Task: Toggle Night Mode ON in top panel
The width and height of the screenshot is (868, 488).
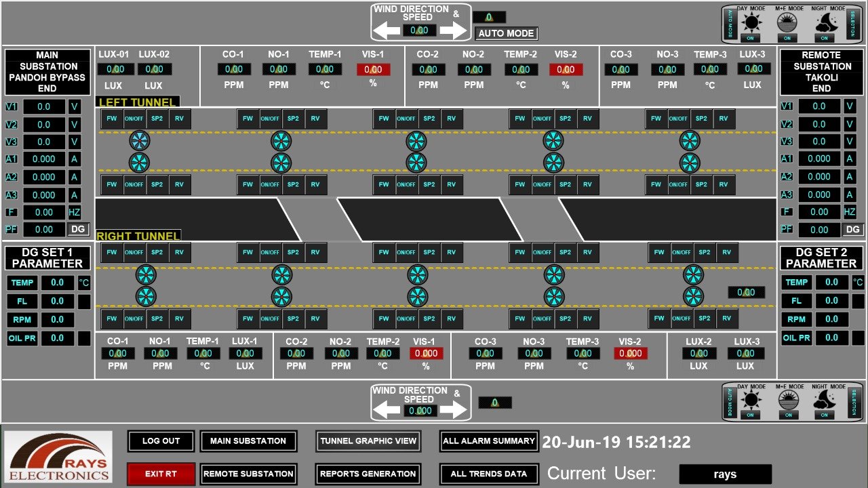Action: click(x=826, y=38)
